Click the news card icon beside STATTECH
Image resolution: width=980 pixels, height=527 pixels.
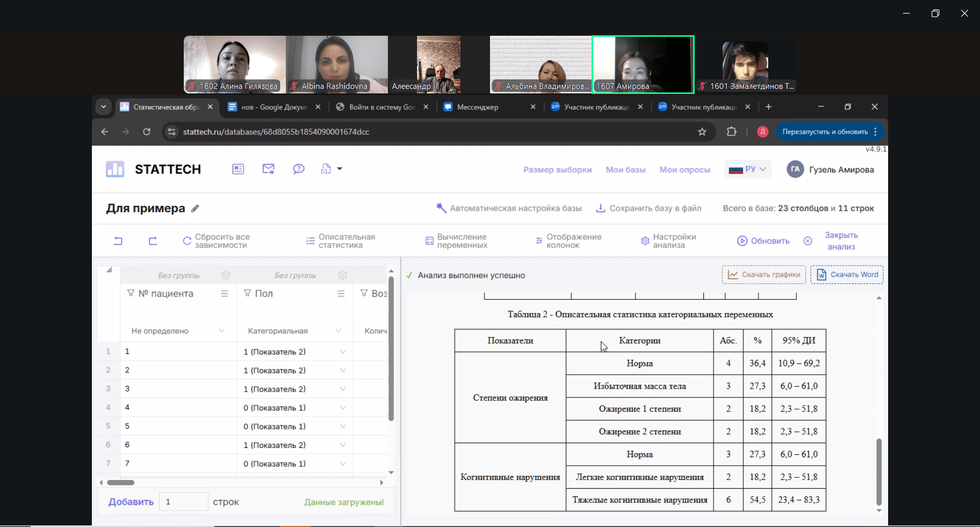tap(238, 169)
